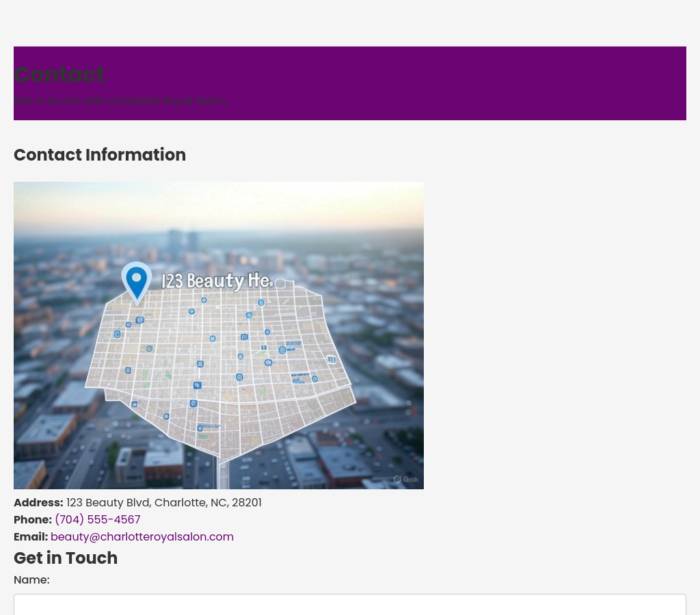This screenshot has height=615, width=700.
Task: Click the 'Get in Touch' form heading
Action: 66,558
